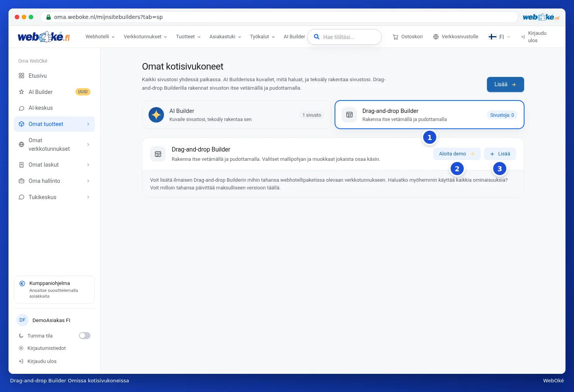Click the AI Builder star icon in sidebar
The image size is (574, 392).
pos(22,92)
